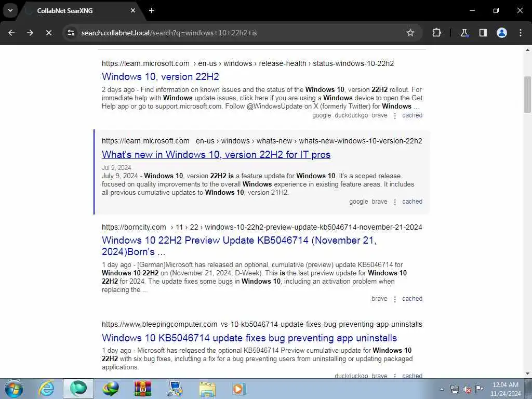The width and height of the screenshot is (532, 399).
Task: Click the 'Jul 9, 2024' date text
Action: pos(116,168)
